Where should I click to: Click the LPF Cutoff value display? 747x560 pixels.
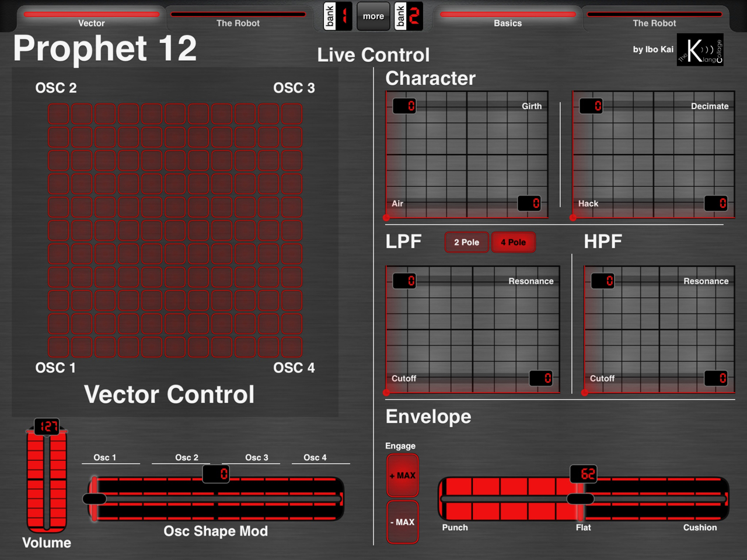pos(541,378)
